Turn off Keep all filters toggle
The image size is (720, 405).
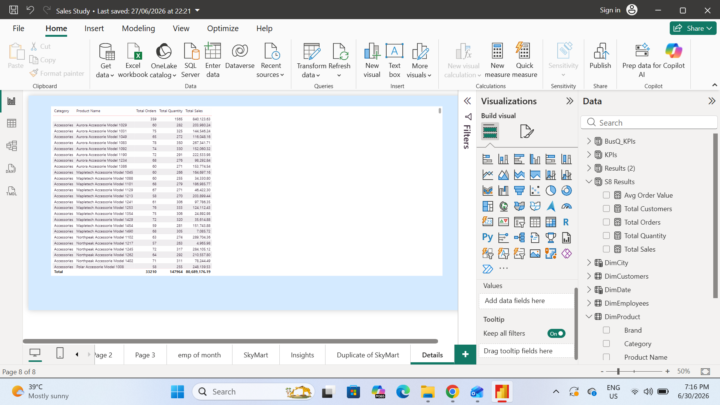click(556, 333)
